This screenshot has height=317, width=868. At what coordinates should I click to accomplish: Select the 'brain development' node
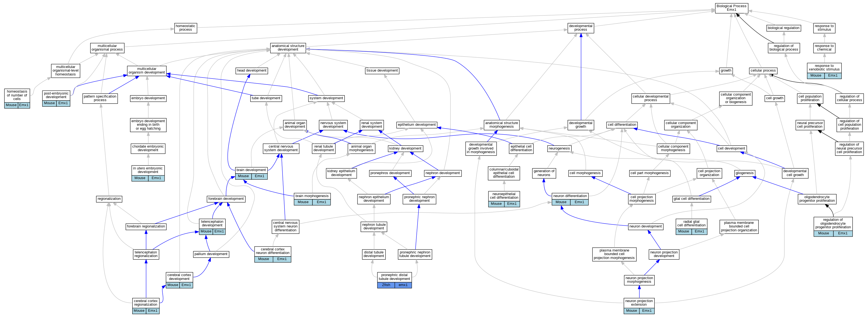pyautogui.click(x=251, y=173)
